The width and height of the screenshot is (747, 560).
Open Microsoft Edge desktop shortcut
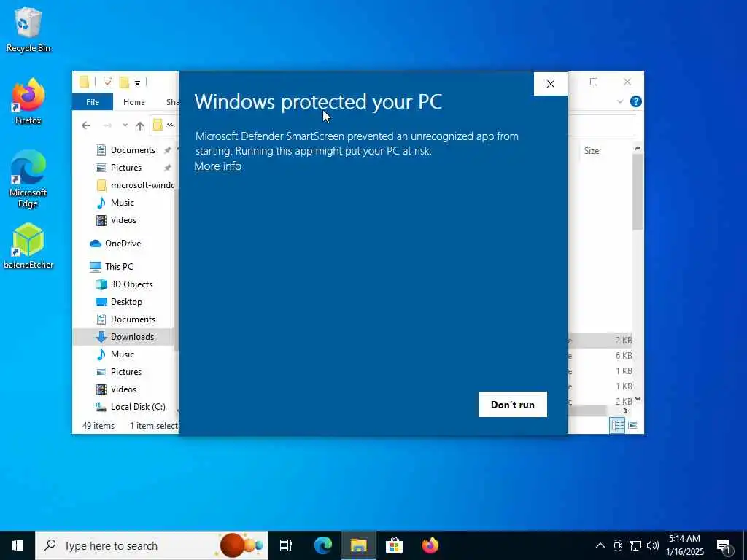point(28,179)
